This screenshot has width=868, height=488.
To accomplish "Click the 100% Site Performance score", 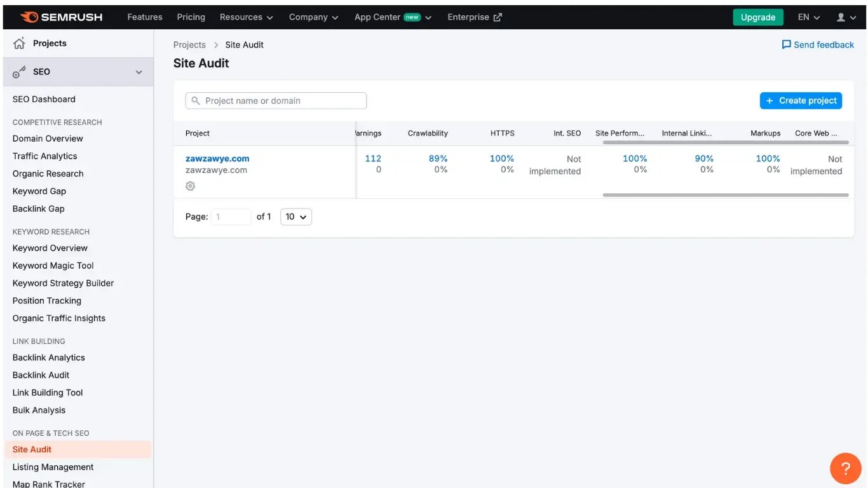I will pyautogui.click(x=635, y=158).
